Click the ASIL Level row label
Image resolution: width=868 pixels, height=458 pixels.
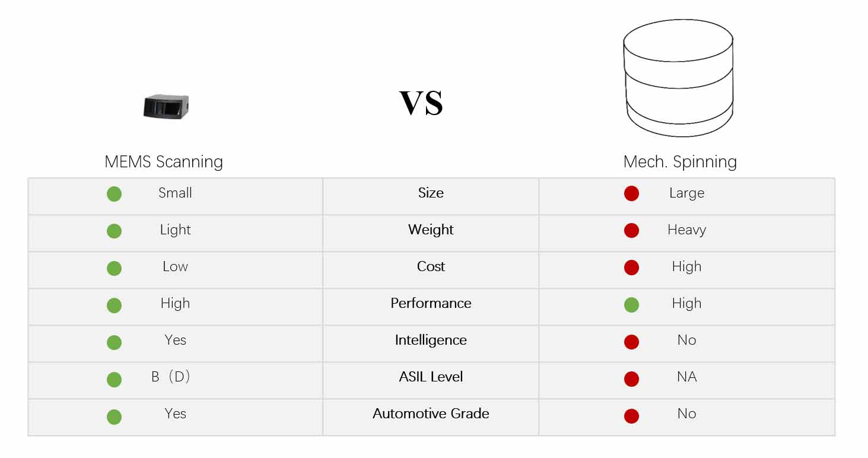[x=431, y=377]
